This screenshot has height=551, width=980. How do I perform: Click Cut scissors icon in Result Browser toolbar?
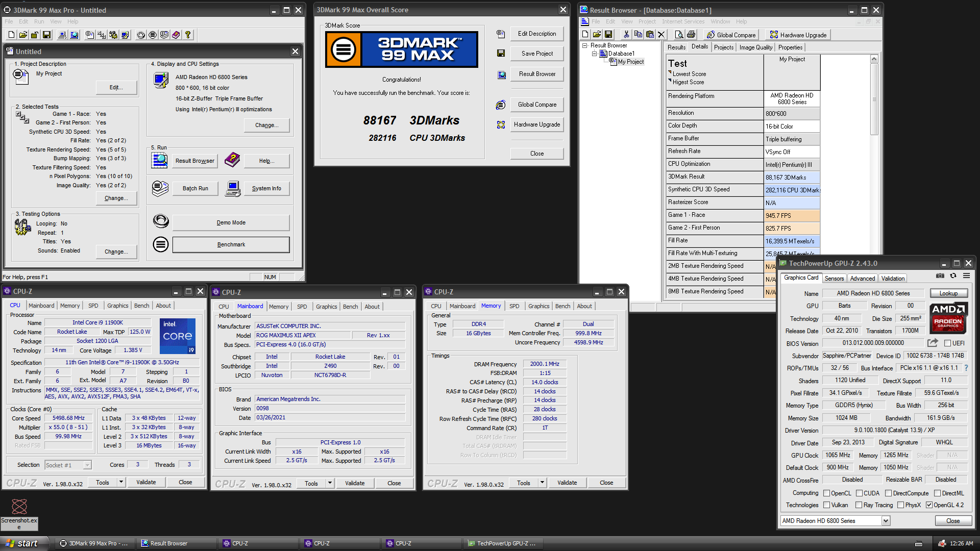(626, 34)
